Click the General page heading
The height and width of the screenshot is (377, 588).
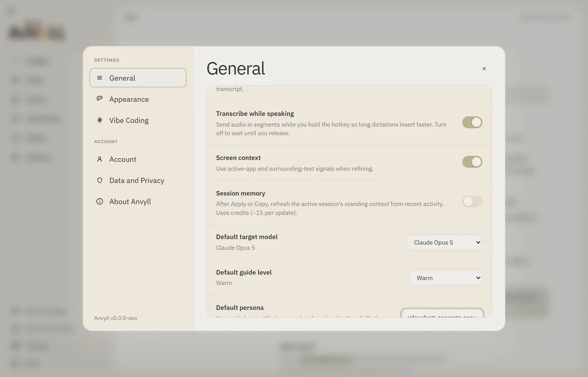236,69
